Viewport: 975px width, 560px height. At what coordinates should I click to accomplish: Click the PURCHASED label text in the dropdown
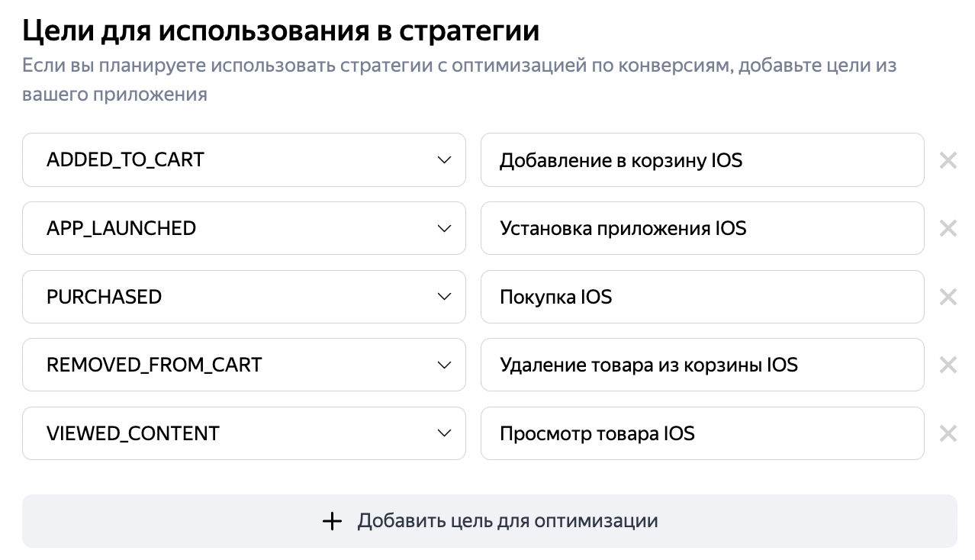click(x=105, y=297)
